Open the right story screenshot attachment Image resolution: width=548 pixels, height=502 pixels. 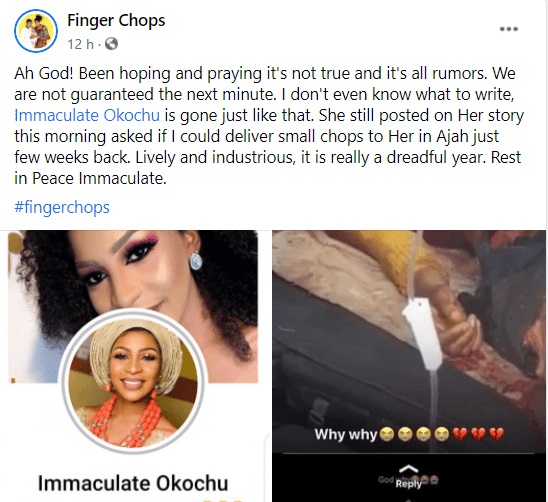coord(409,366)
